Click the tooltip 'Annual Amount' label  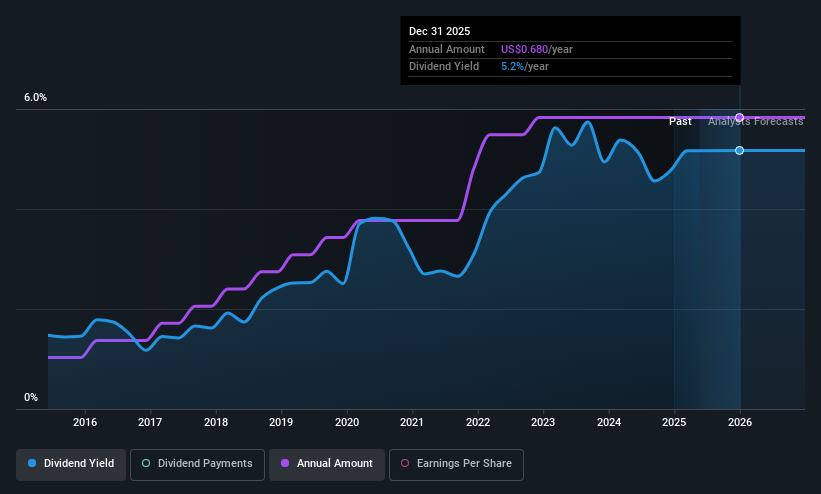pos(447,49)
